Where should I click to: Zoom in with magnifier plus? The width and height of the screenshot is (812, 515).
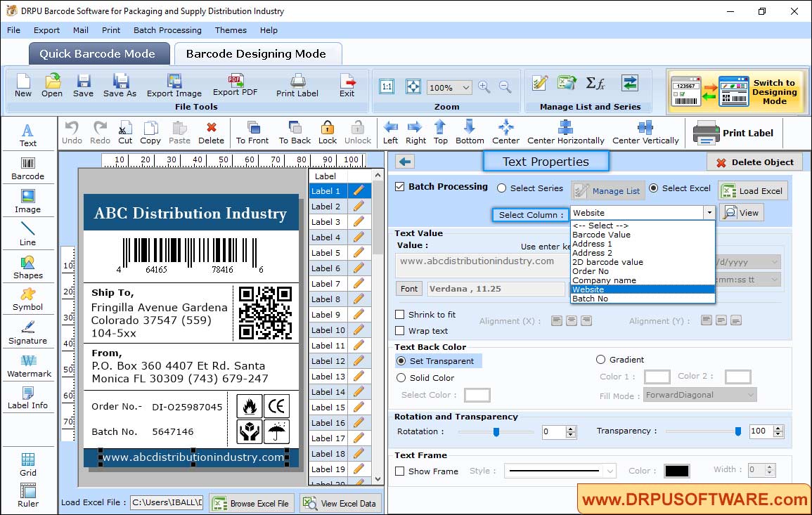coord(484,86)
